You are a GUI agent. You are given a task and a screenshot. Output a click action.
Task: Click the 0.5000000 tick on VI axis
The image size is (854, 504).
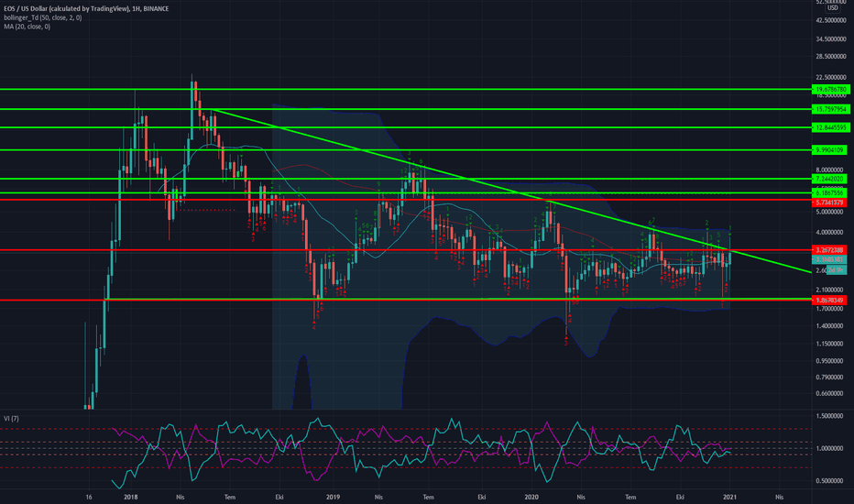click(830, 481)
